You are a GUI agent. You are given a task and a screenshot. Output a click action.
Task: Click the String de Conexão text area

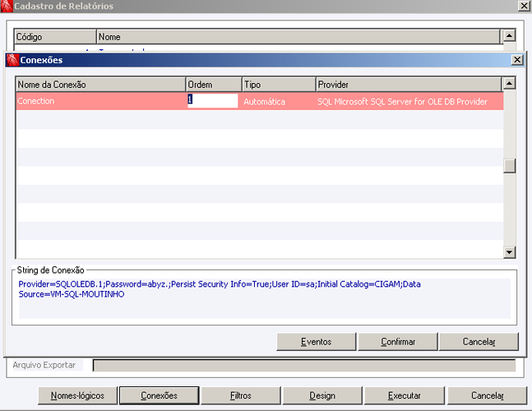pyautogui.click(x=265, y=298)
